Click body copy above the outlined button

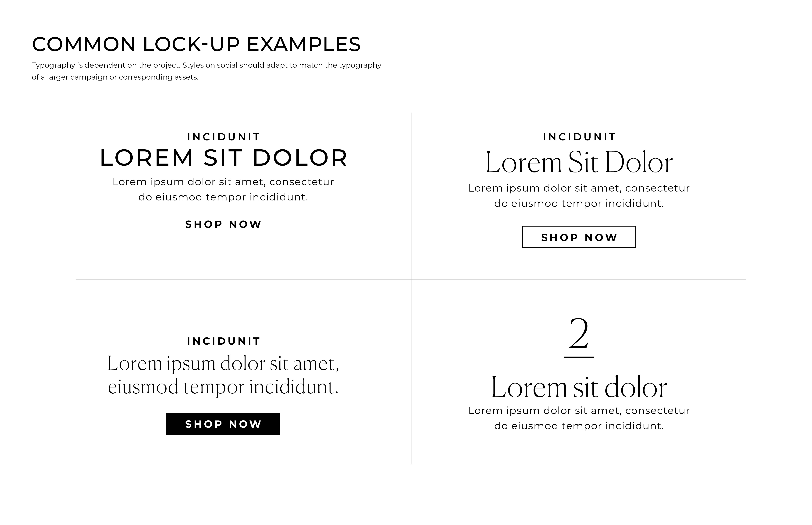(x=579, y=196)
